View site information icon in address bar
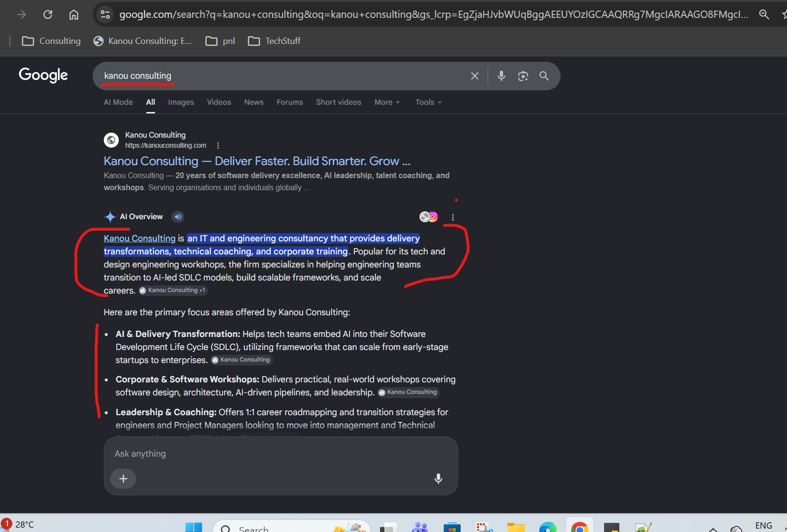Image resolution: width=787 pixels, height=532 pixels. [105, 14]
